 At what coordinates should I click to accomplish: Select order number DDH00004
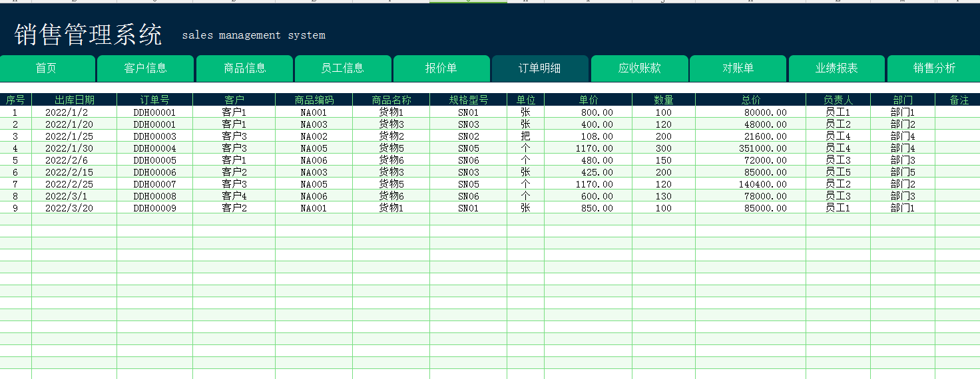pos(154,148)
